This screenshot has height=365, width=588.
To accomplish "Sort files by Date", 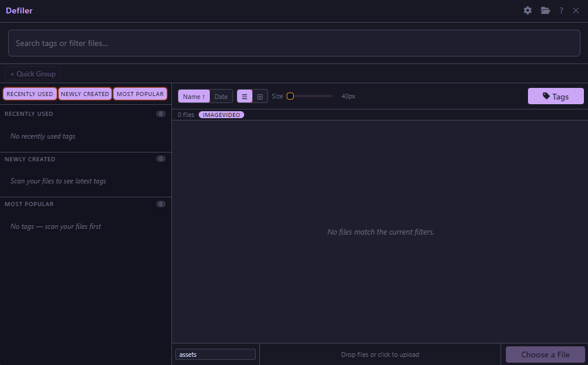I will coord(221,97).
